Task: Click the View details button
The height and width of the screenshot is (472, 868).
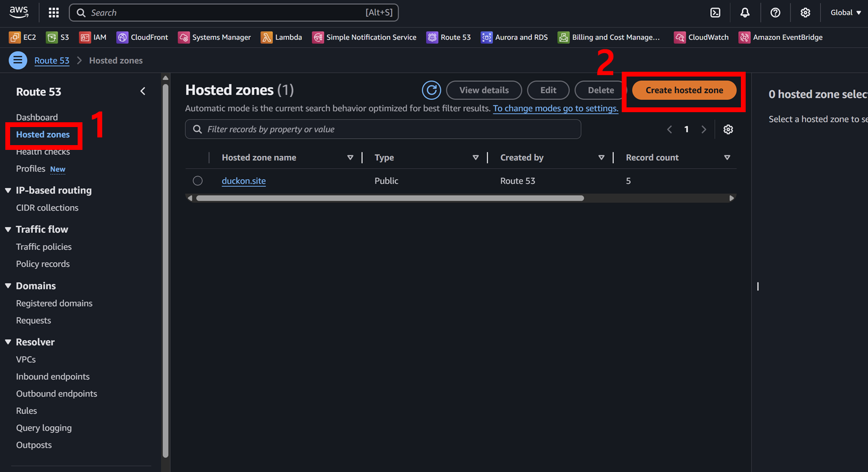Action: pyautogui.click(x=483, y=90)
